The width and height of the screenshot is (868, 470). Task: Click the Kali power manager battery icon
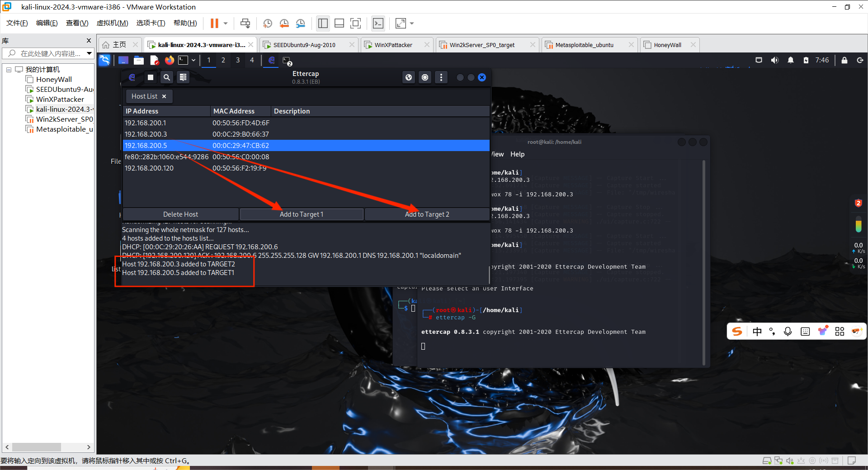[806, 60]
